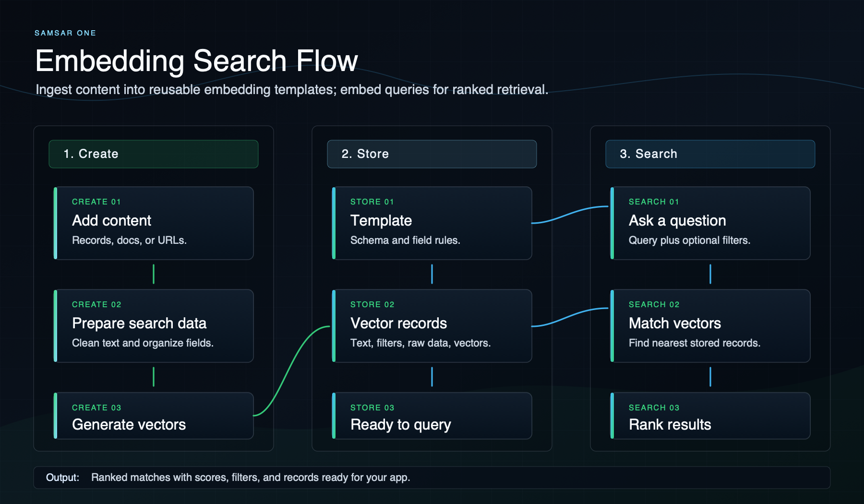This screenshot has height=504, width=864.
Task: Select the '3. Search' column header
Action: pyautogui.click(x=710, y=154)
